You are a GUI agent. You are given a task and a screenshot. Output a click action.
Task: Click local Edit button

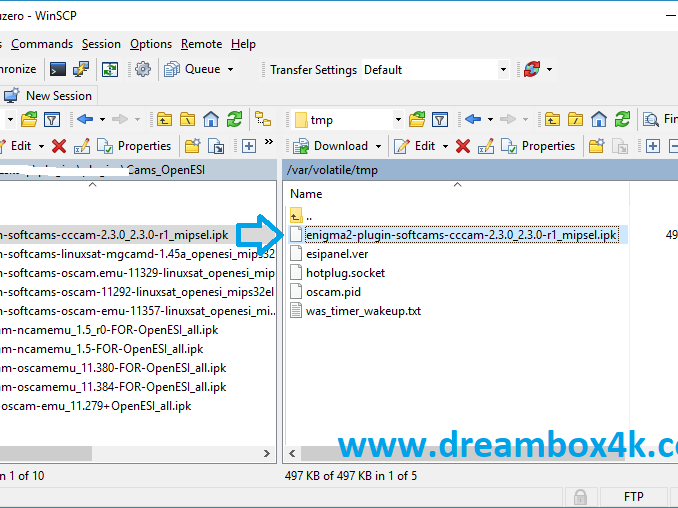(16, 146)
